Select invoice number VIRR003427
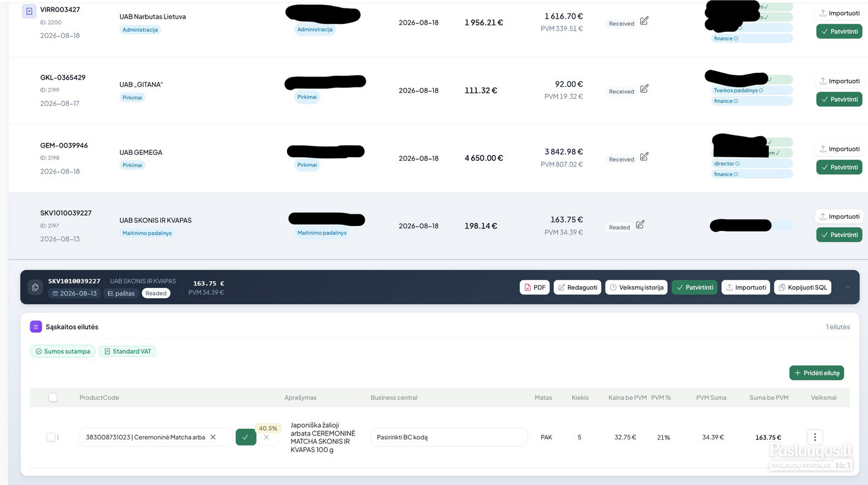 point(60,10)
